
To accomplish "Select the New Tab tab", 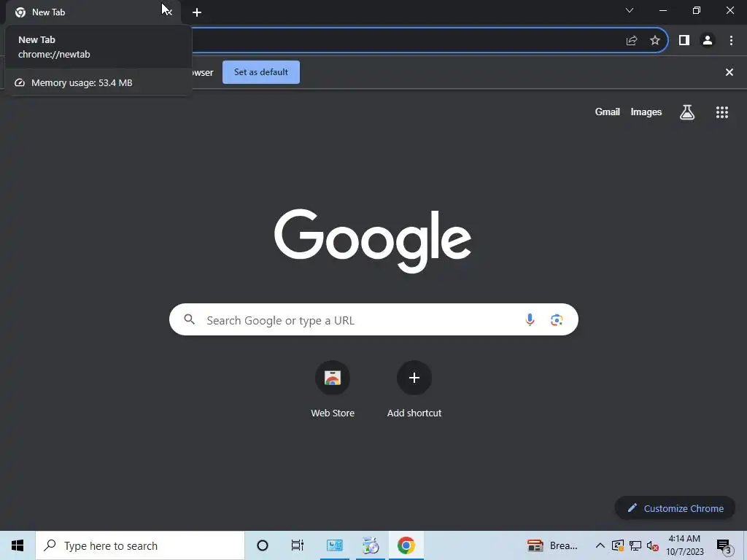I will pyautogui.click(x=93, y=12).
